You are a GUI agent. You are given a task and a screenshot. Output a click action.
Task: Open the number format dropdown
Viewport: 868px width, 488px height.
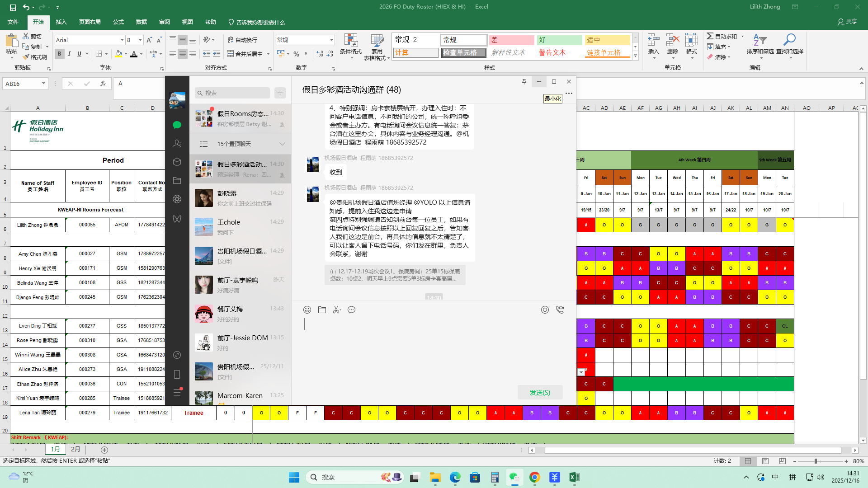(331, 40)
